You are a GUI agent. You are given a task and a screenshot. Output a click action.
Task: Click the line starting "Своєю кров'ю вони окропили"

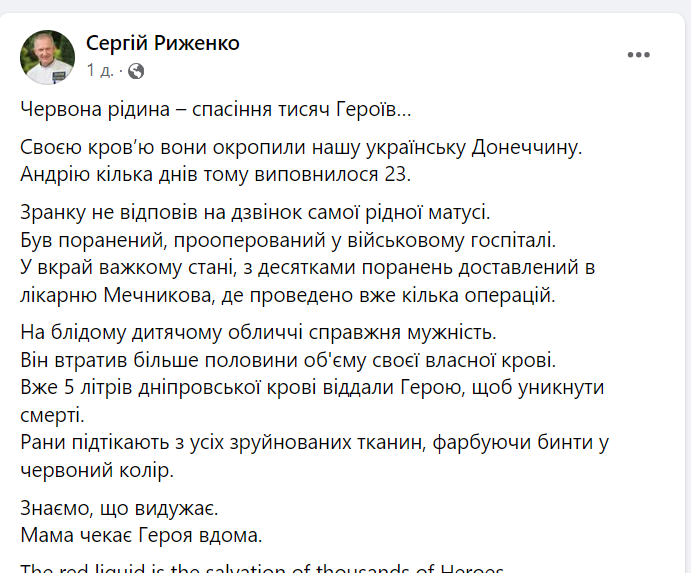(x=300, y=148)
